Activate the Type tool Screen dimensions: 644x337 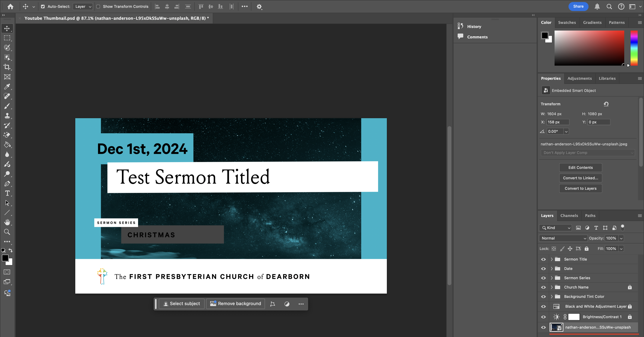click(7, 193)
